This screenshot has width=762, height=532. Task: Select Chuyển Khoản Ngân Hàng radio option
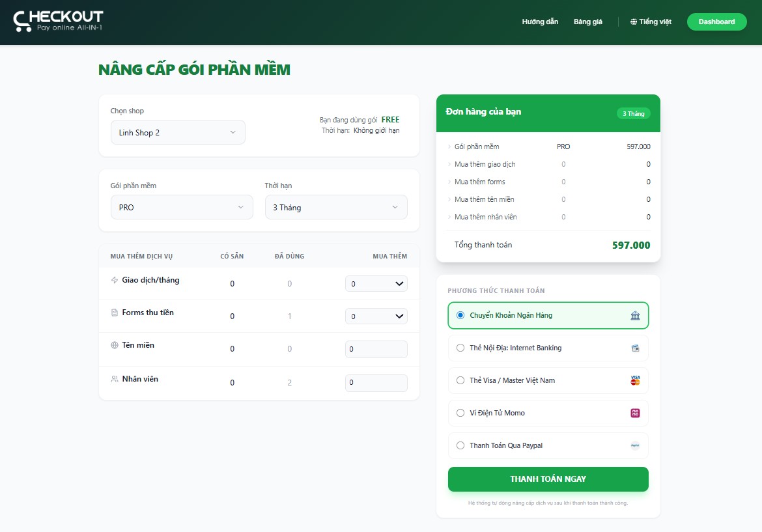(x=460, y=316)
